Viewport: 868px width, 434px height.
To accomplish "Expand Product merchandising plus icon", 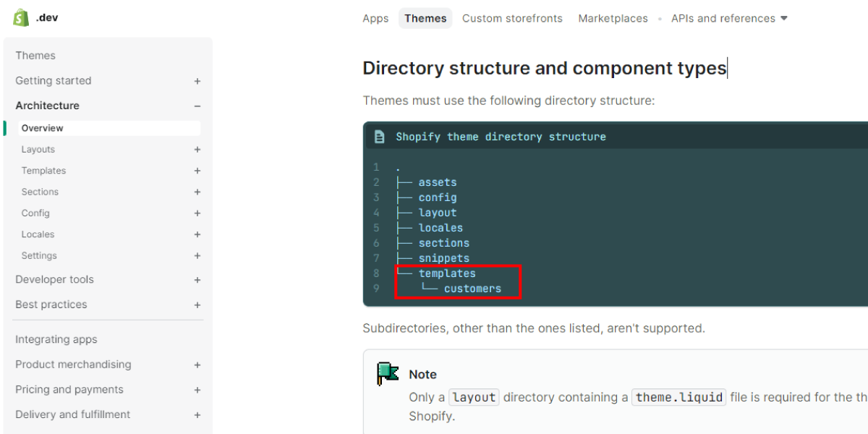I will coord(197,365).
